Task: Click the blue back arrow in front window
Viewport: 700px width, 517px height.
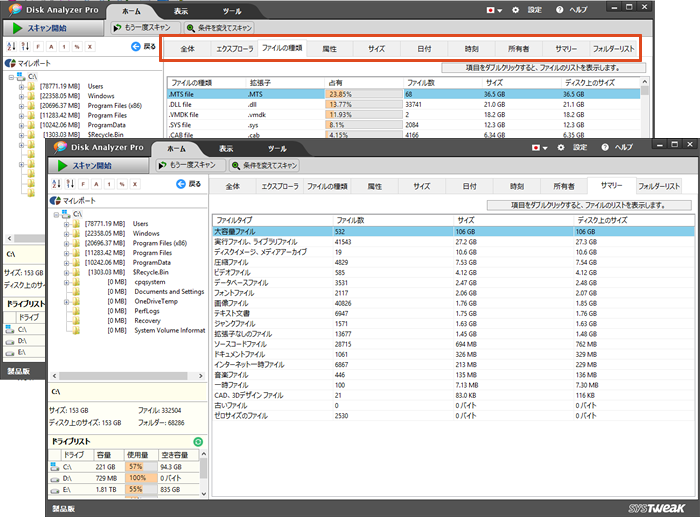Action: pos(181,184)
